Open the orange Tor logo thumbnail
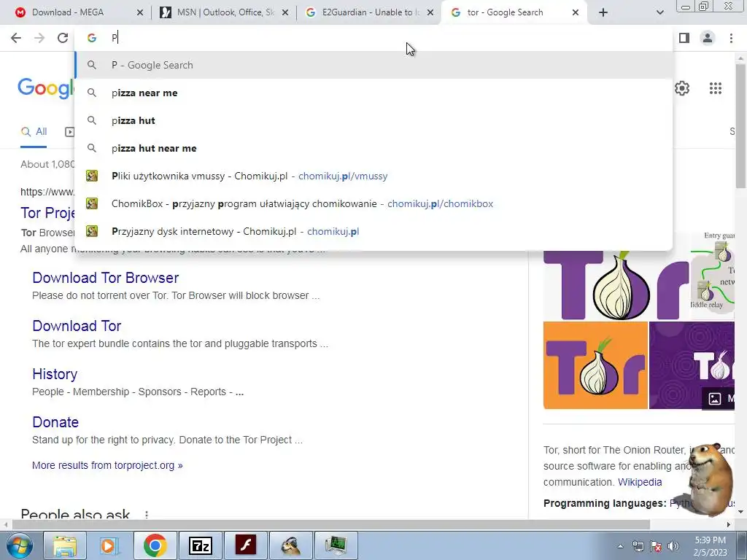 click(595, 365)
